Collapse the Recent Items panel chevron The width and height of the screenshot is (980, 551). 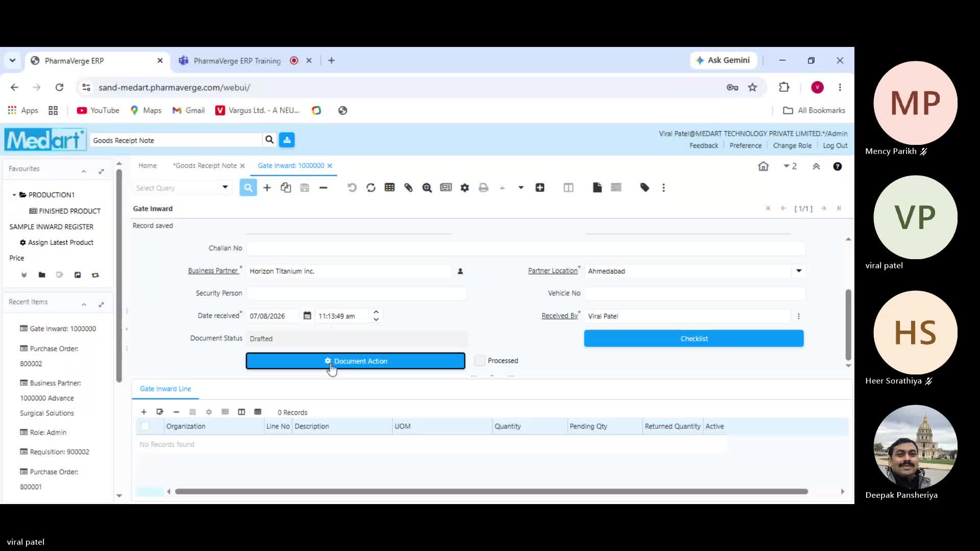coord(84,305)
